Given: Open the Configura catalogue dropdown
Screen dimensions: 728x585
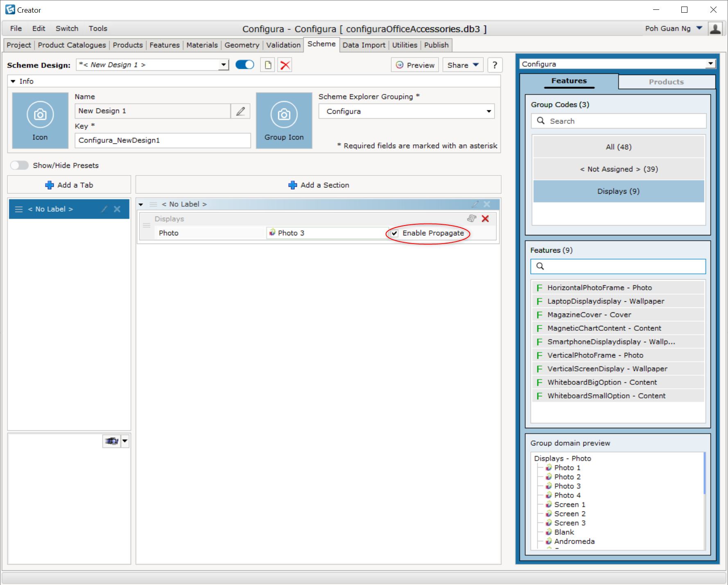Looking at the screenshot, I should pyautogui.click(x=711, y=64).
